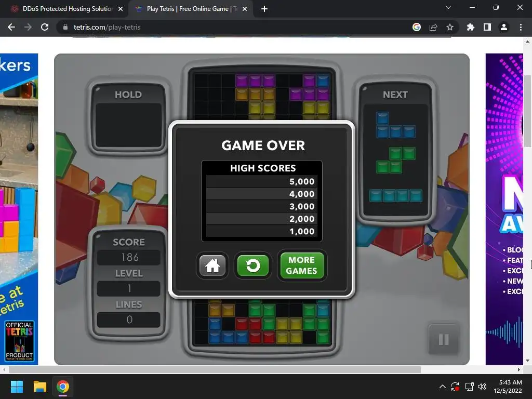Go back to the previous page
The height and width of the screenshot is (399, 532).
pos(11,27)
